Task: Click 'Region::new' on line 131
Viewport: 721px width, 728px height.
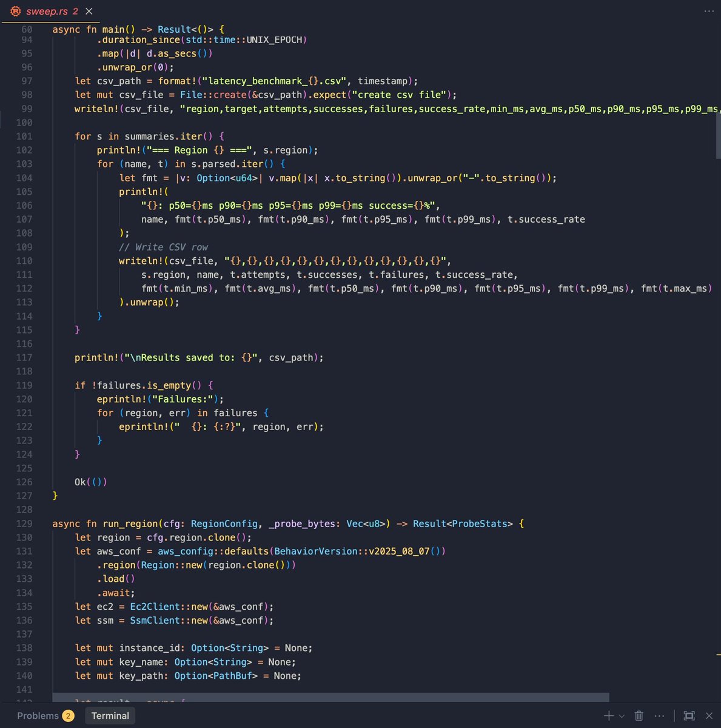Action: (x=172, y=565)
